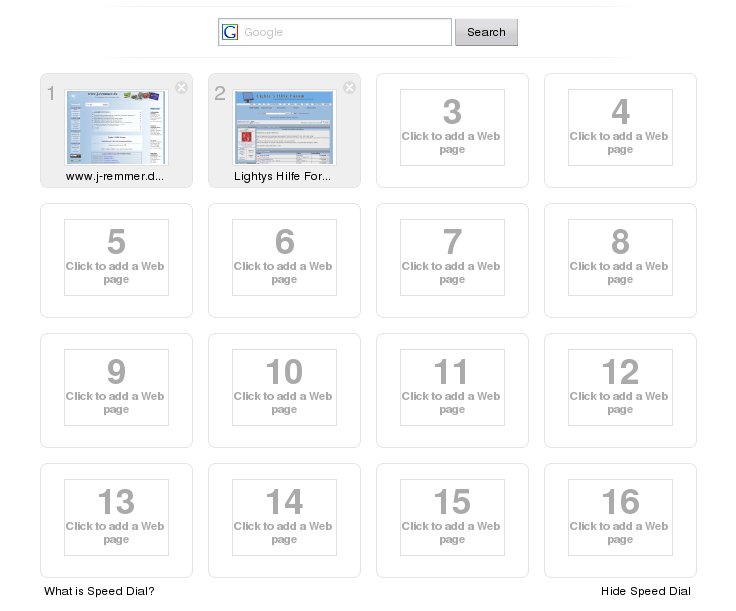
Task: Add a web page to slot 7
Action: pos(452,260)
